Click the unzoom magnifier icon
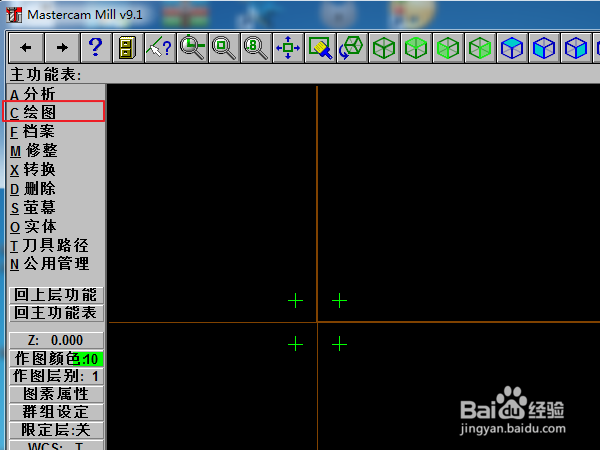This screenshot has height=450, width=600. (224, 48)
